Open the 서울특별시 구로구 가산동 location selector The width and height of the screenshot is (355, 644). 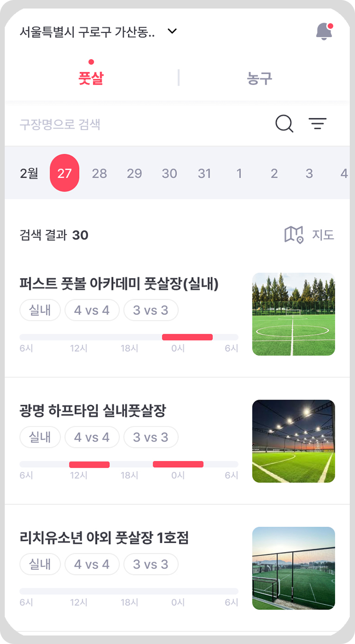click(88, 32)
